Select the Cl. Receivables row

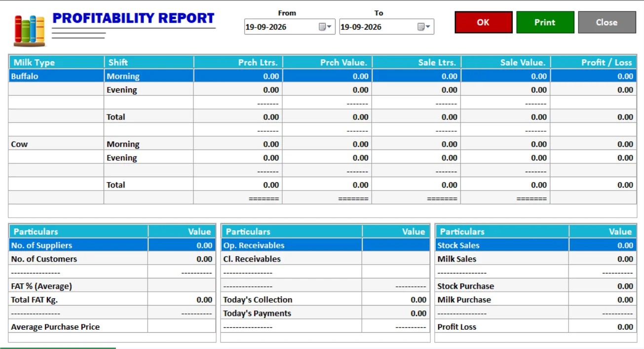[326, 259]
